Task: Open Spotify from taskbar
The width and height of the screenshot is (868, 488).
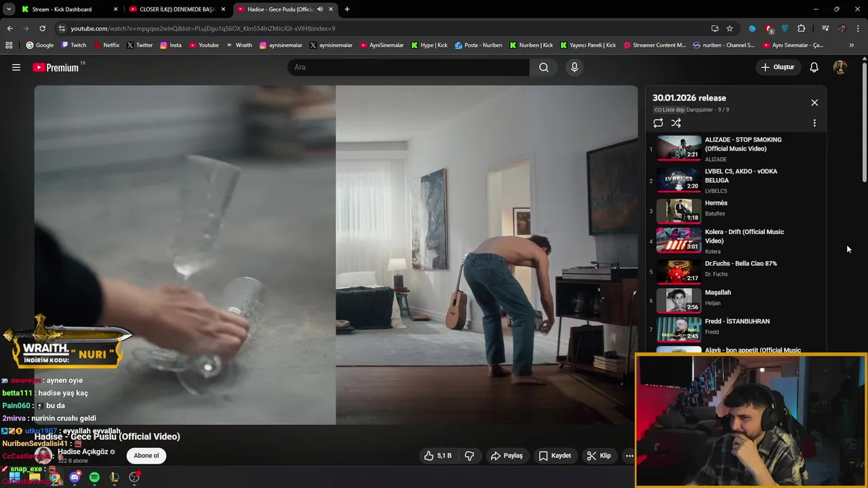Action: coord(94,477)
